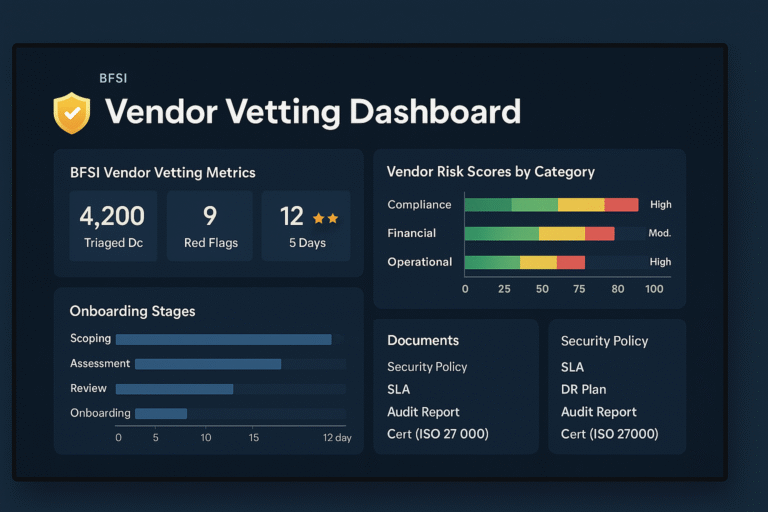The height and width of the screenshot is (512, 768).
Task: Click the Mod. label beside Financial
Action: (x=660, y=233)
